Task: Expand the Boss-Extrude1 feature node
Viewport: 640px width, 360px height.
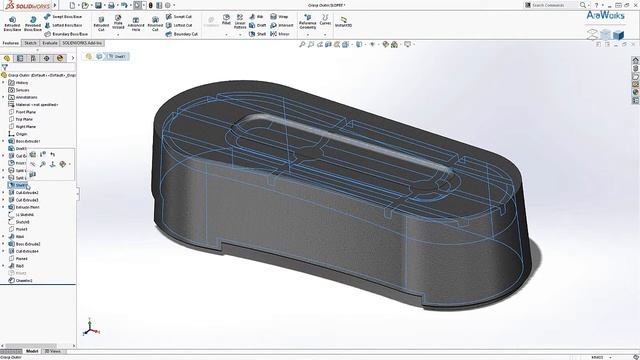Action: point(4,141)
